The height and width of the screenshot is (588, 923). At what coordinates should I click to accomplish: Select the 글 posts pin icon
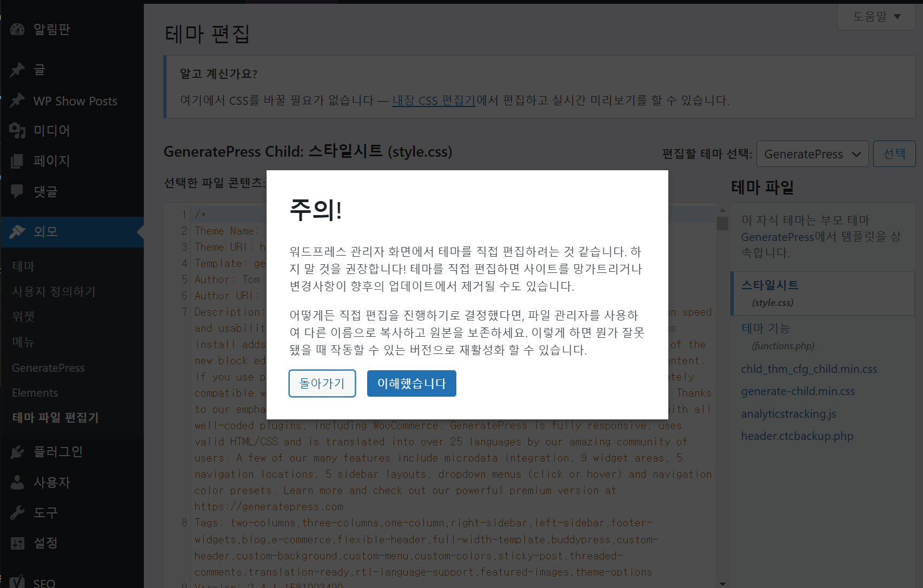(x=17, y=70)
